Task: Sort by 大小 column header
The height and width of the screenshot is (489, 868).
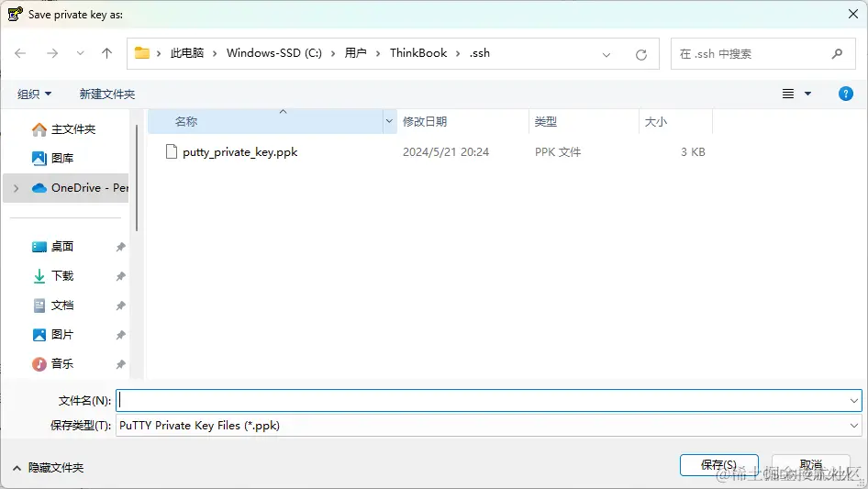Action: (x=676, y=122)
